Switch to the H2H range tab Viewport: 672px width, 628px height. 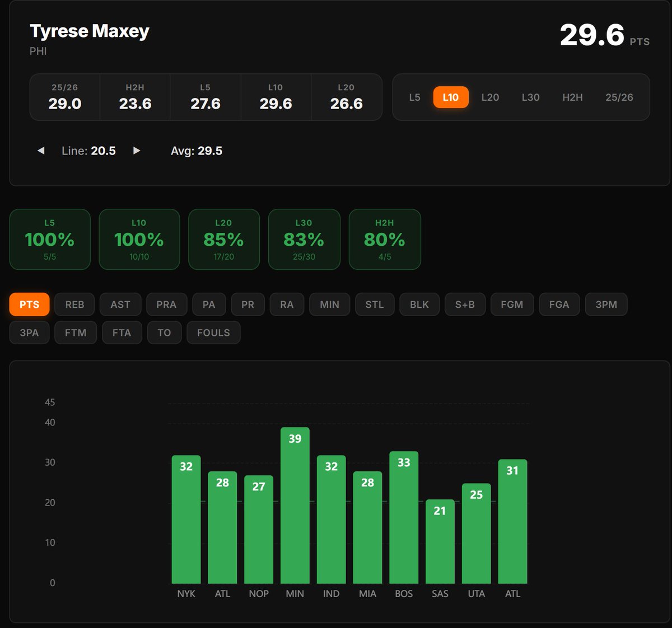pos(572,97)
